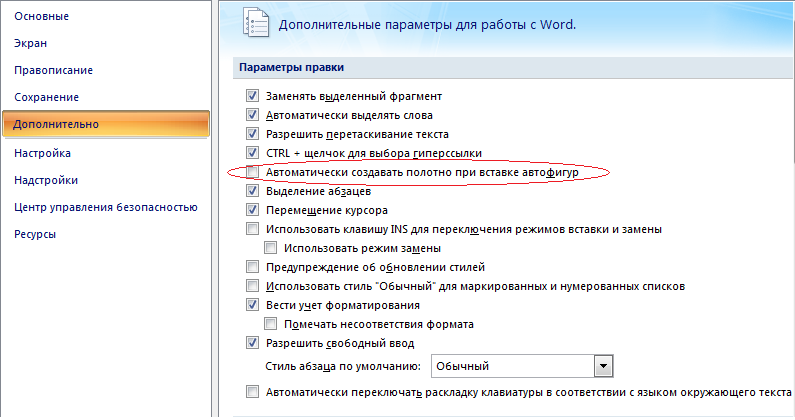Open Надстройки in the sidebar
795x420 pixels.
coord(46,180)
